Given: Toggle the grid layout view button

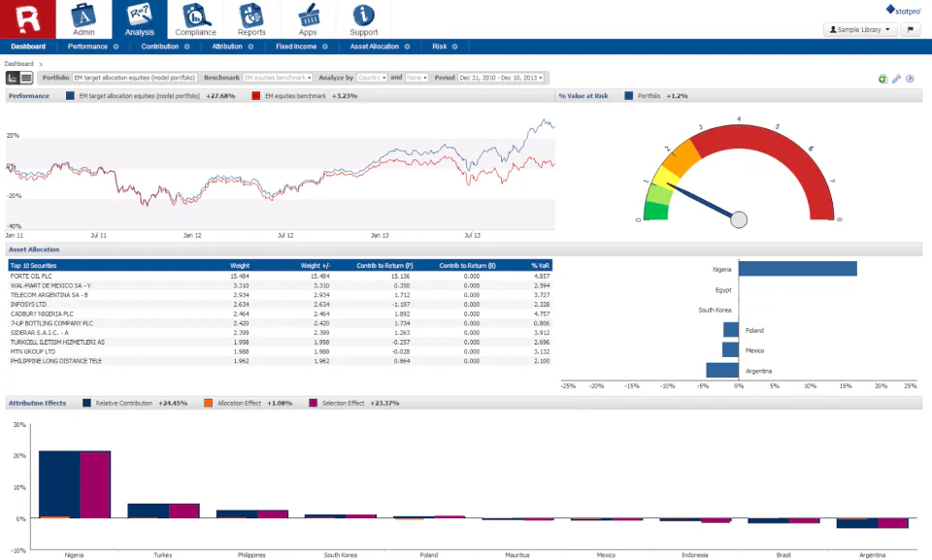Looking at the screenshot, I should (13, 78).
